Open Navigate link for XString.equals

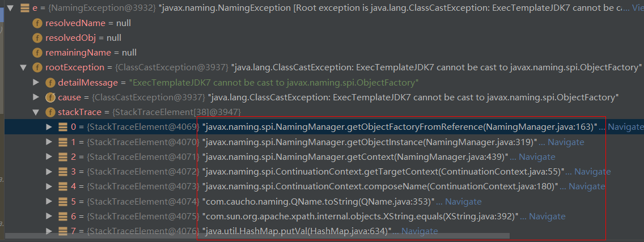546,216
